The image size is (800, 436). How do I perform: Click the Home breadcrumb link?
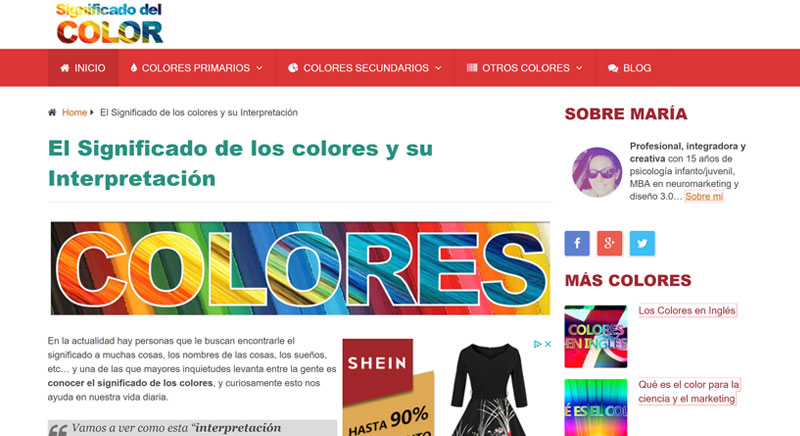74,113
